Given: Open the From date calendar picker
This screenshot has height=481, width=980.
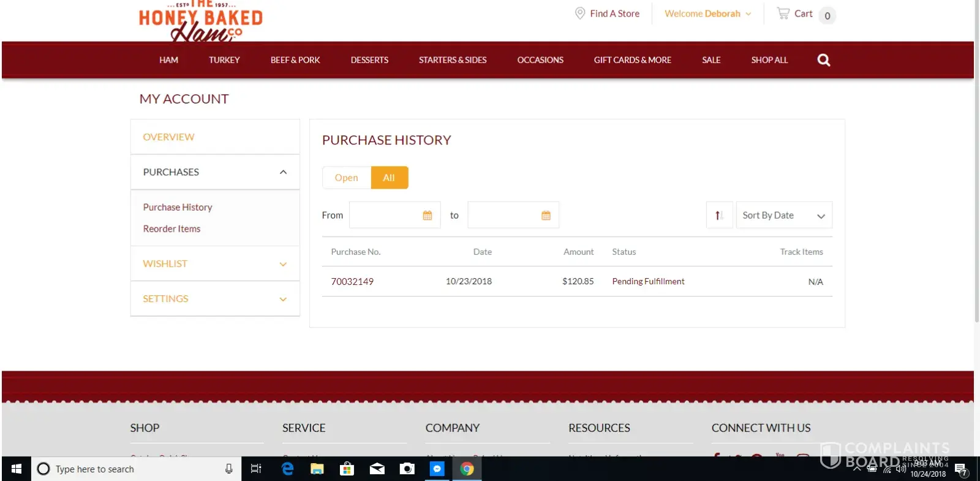Looking at the screenshot, I should [428, 215].
